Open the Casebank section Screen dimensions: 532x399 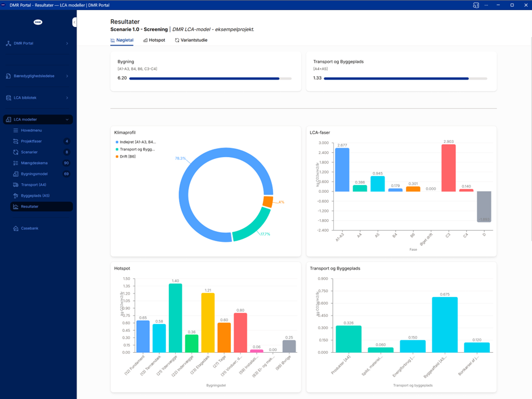click(29, 228)
